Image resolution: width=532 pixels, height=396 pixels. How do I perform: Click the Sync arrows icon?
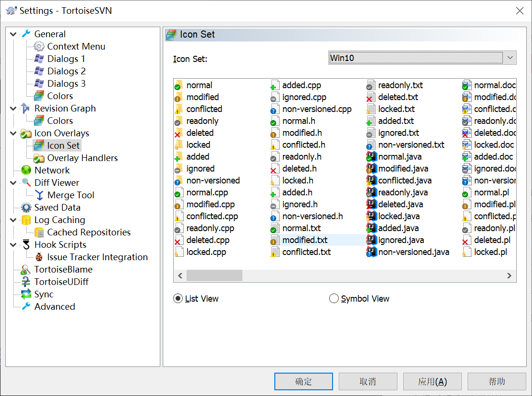(x=26, y=294)
